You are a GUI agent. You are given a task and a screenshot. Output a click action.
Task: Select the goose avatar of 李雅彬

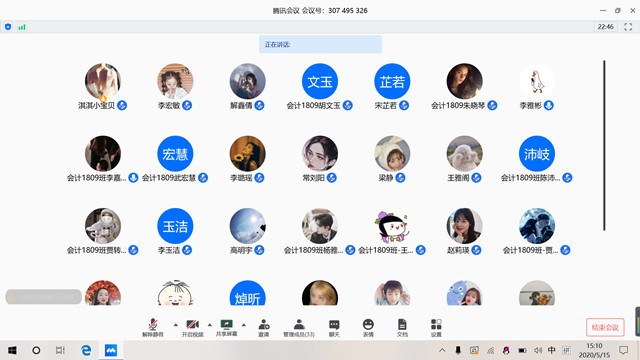(537, 81)
